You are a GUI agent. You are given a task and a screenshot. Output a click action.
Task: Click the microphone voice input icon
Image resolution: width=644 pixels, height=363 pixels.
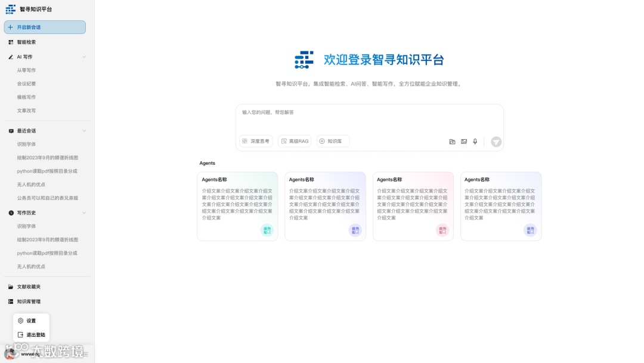pos(475,141)
